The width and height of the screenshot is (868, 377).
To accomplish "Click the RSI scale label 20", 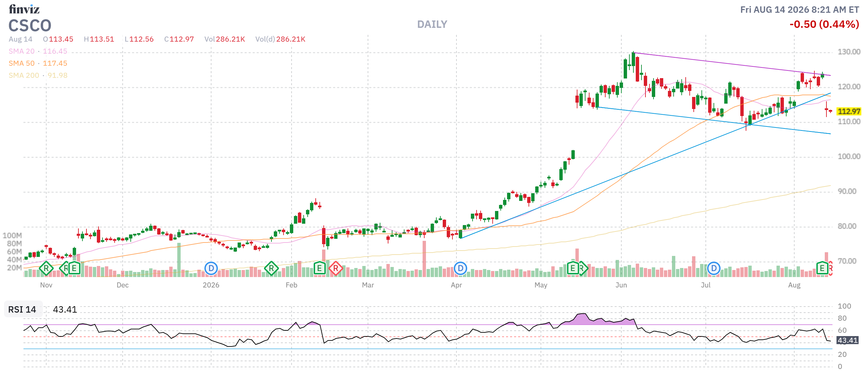I will [842, 355].
